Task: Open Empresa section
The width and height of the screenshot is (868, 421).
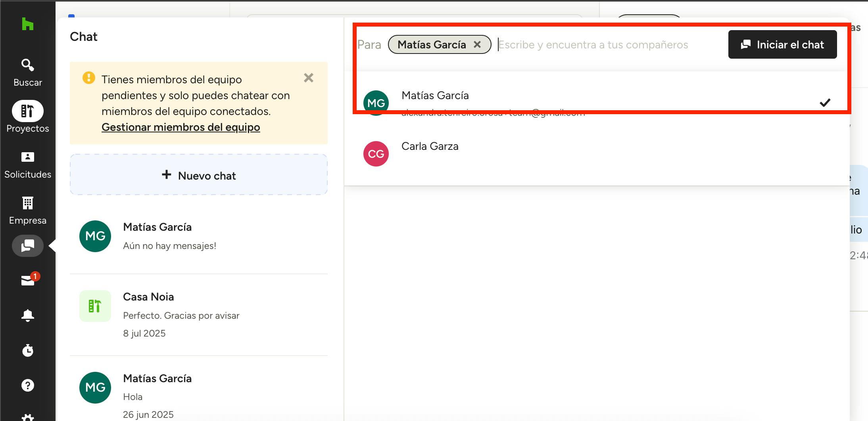Action: pos(28,210)
